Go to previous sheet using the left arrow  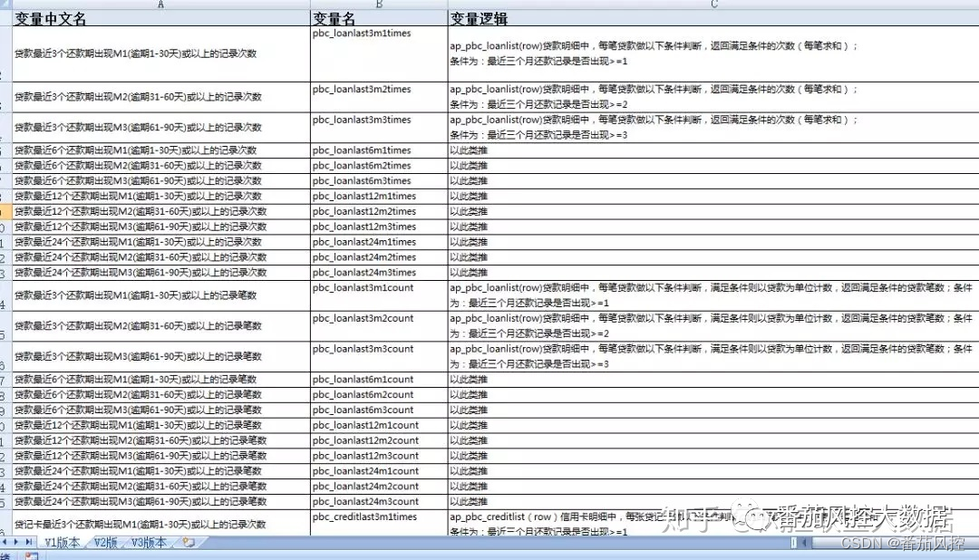[5, 543]
